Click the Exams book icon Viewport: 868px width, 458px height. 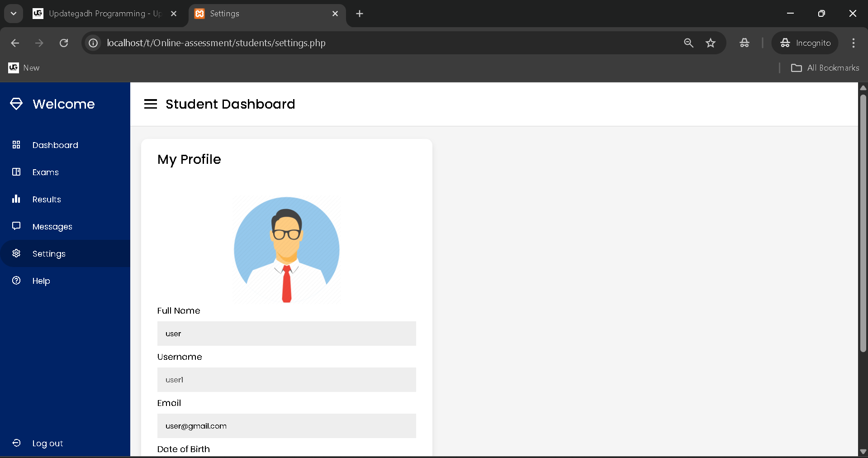(x=16, y=172)
